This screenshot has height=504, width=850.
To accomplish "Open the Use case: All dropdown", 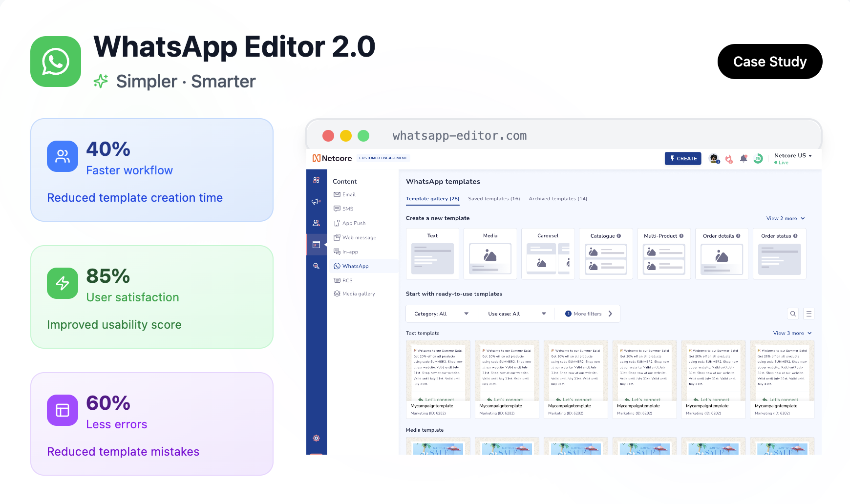I will (x=517, y=314).
